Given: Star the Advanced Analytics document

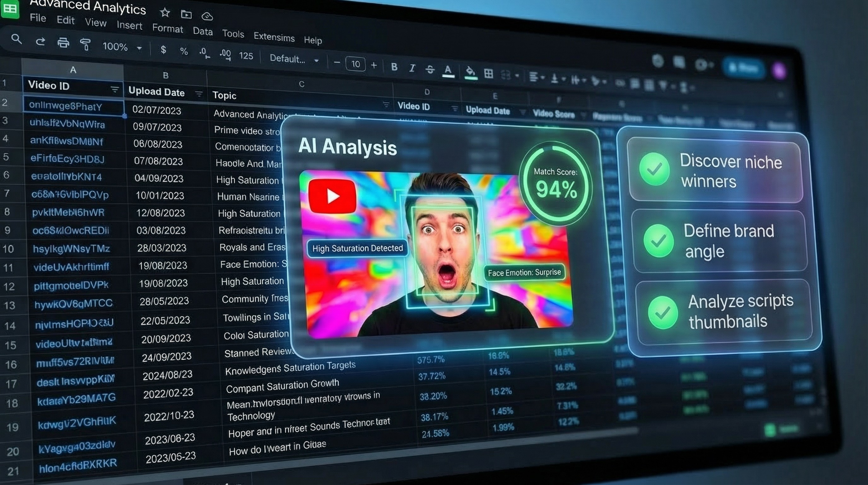Looking at the screenshot, I should (165, 13).
